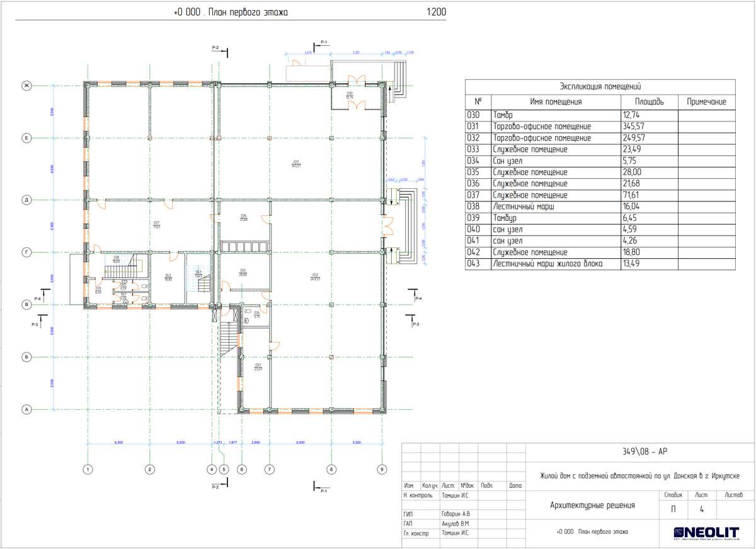Image resolution: width=756 pixels, height=549 pixels.
Task: Pick grid axis bubble 9
Action: click(381, 468)
